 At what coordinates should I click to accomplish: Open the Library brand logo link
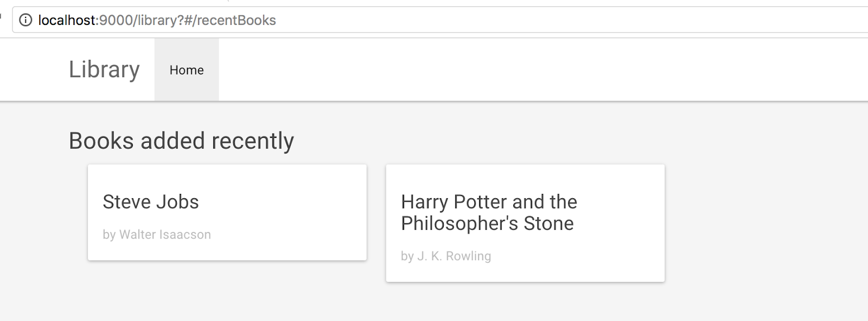click(x=104, y=70)
